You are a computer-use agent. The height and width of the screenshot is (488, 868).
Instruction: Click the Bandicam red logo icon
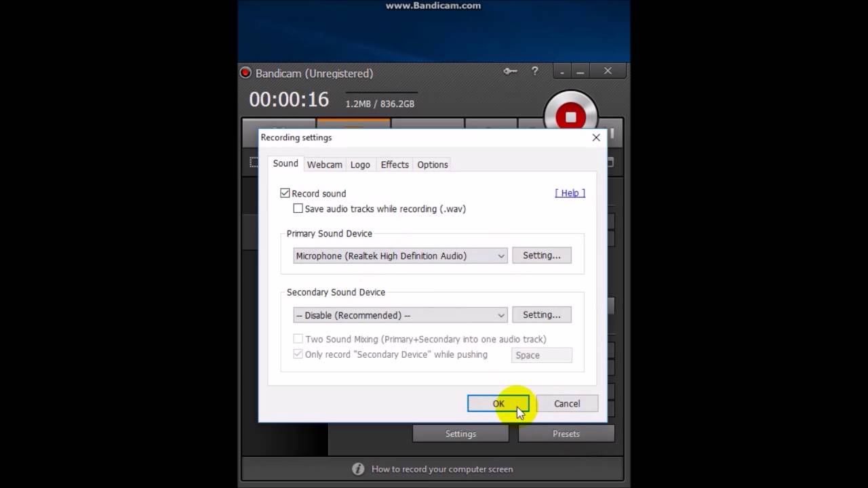click(x=245, y=73)
